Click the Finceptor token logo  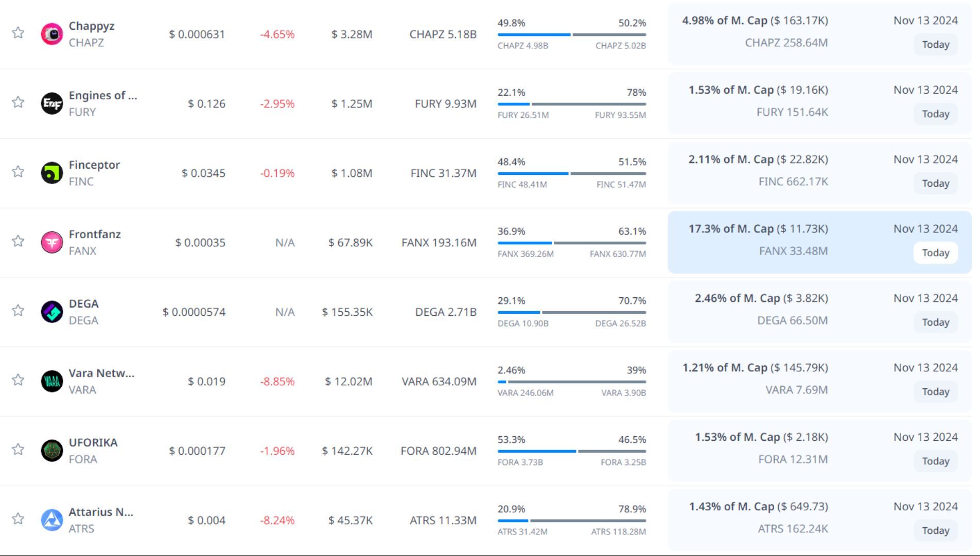[51, 173]
